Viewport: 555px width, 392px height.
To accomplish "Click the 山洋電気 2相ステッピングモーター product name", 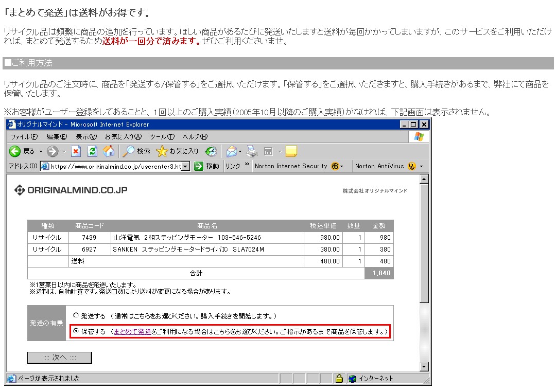I will click(x=187, y=237).
